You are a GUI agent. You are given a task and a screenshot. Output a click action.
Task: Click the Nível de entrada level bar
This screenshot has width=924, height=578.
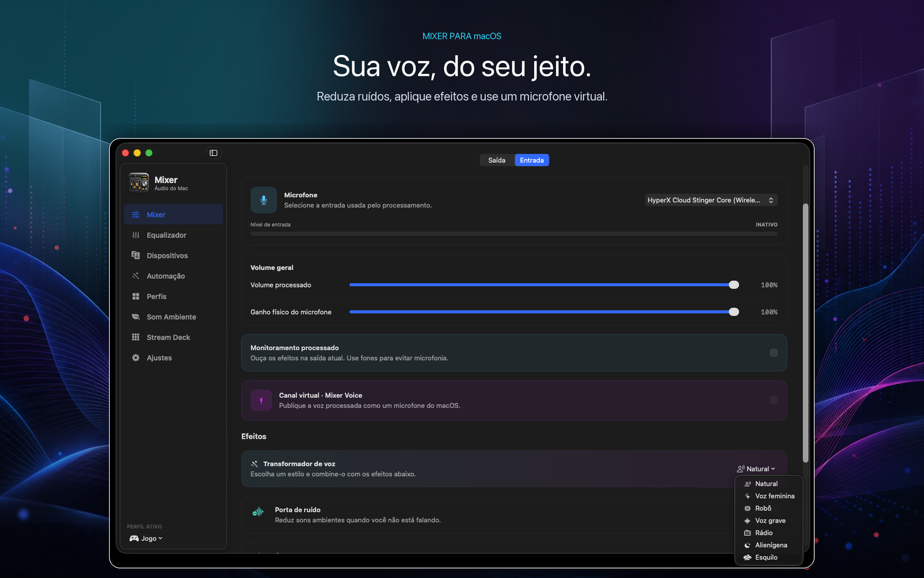[x=514, y=234]
